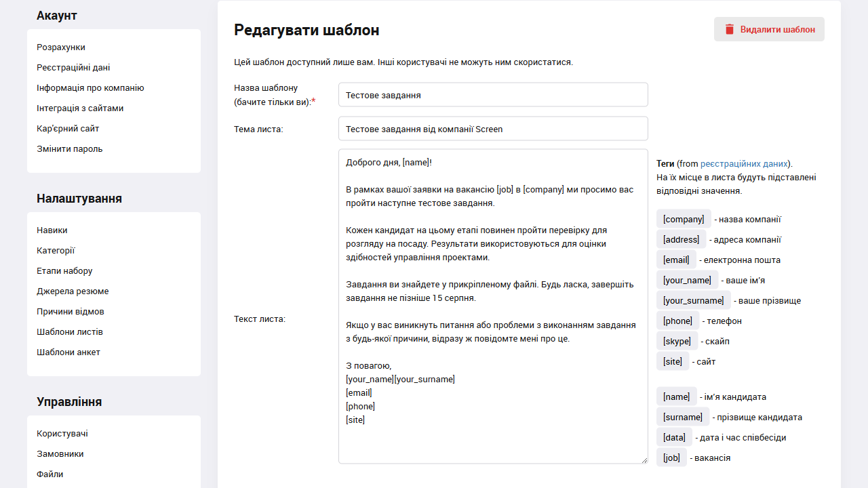Go to 'Шаблони листів' settings
Screen dimensions: 868x488
click(x=70, y=332)
